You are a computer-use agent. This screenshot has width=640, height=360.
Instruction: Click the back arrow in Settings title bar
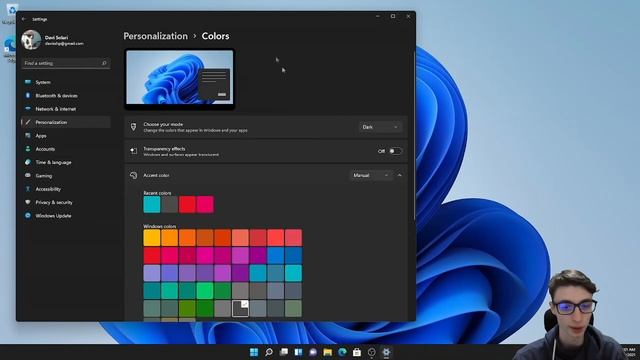[24, 19]
